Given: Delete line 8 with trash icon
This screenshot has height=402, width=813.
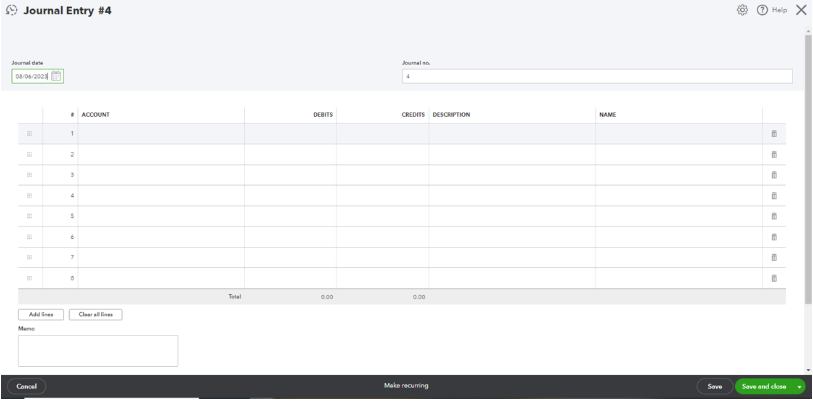Looking at the screenshot, I should click(x=774, y=278).
